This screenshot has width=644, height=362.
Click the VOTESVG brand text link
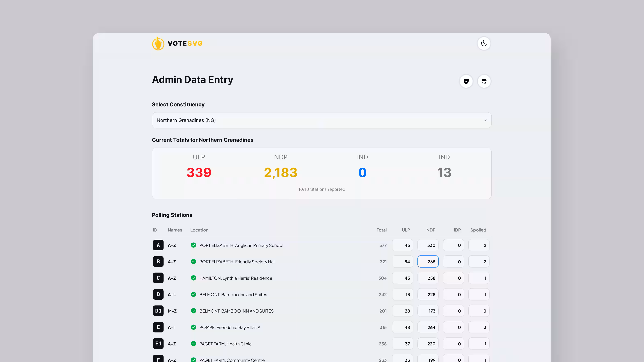(185, 44)
